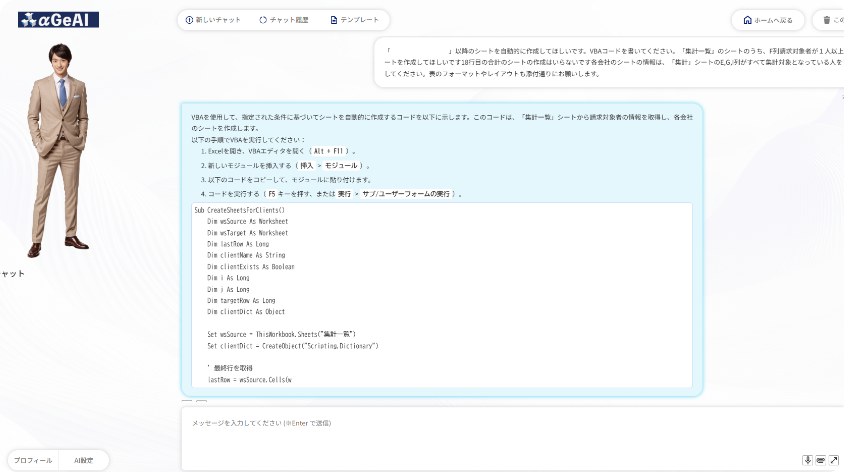Open the プロフィール tab
The image size is (844, 472).
click(32, 460)
